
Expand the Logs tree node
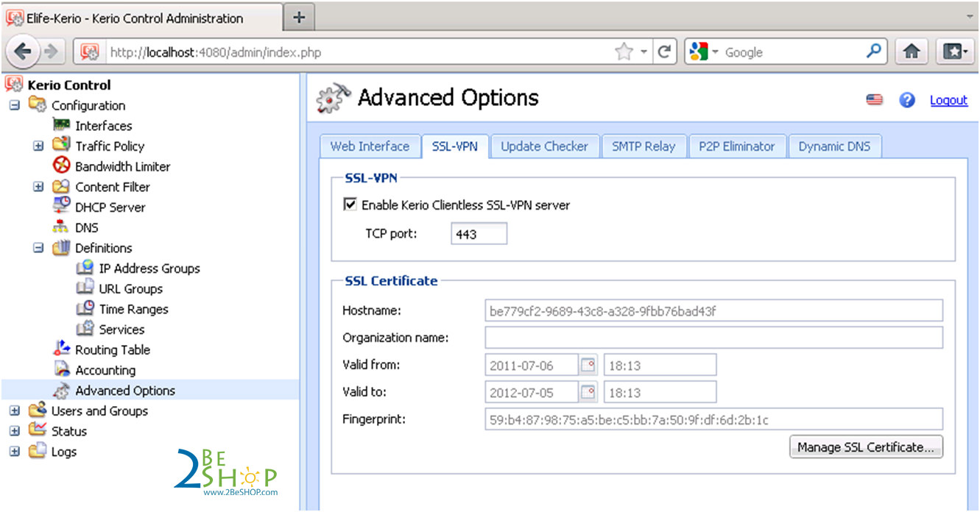(x=15, y=452)
